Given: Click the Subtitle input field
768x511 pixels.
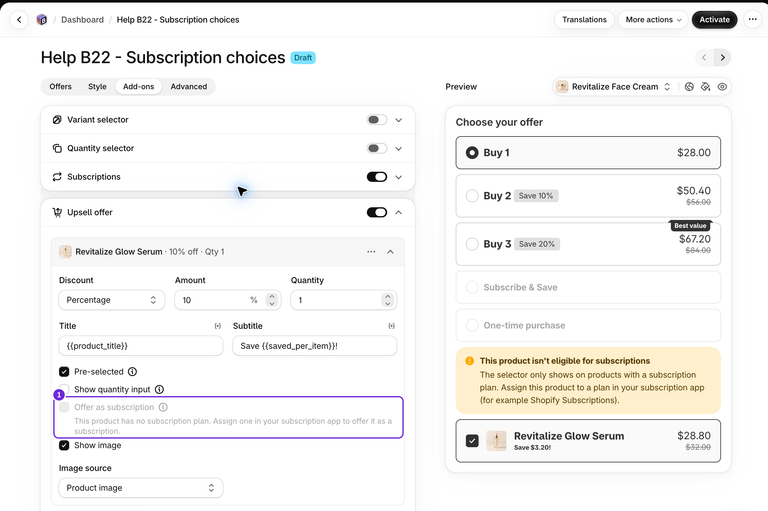Looking at the screenshot, I should (x=314, y=346).
